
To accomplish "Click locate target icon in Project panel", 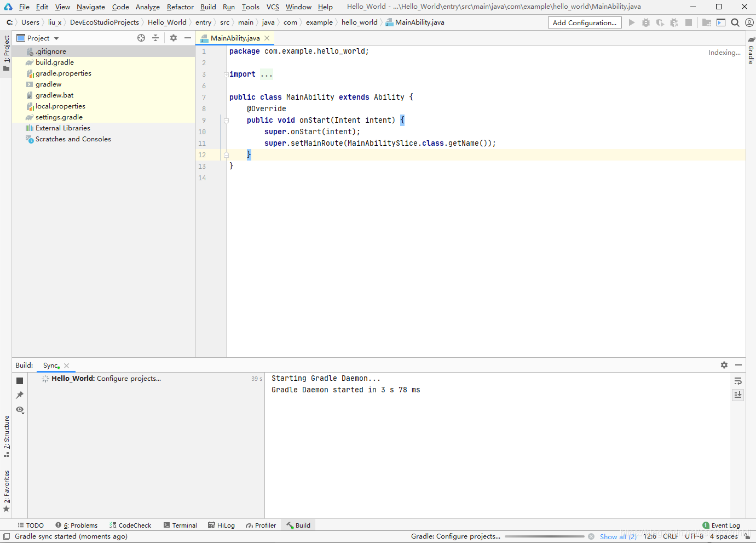I will (141, 38).
